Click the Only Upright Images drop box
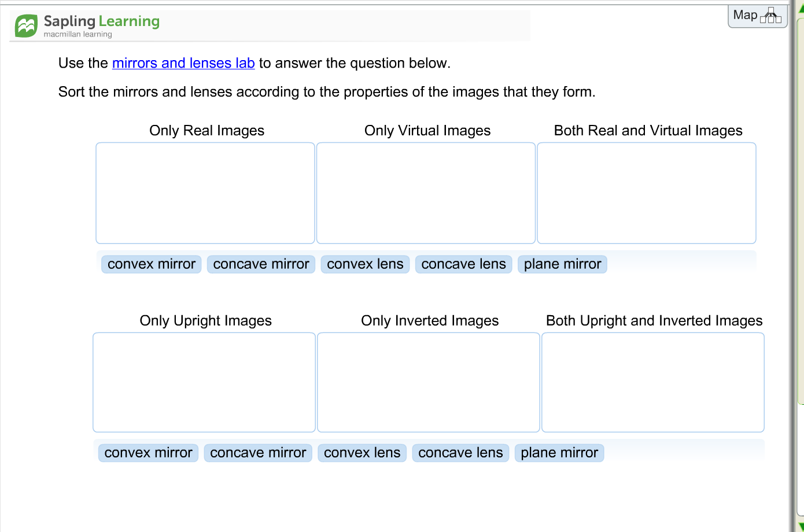The height and width of the screenshot is (532, 804). 204,382
